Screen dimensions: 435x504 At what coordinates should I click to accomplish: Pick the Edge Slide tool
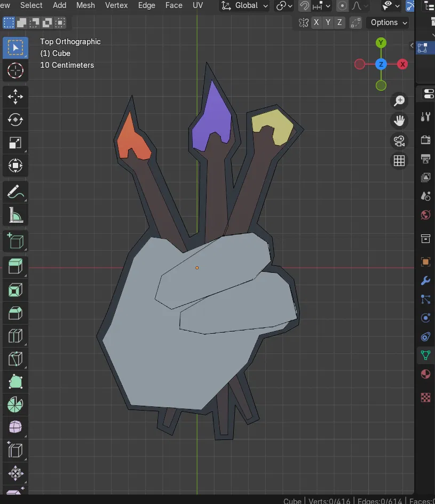15,450
